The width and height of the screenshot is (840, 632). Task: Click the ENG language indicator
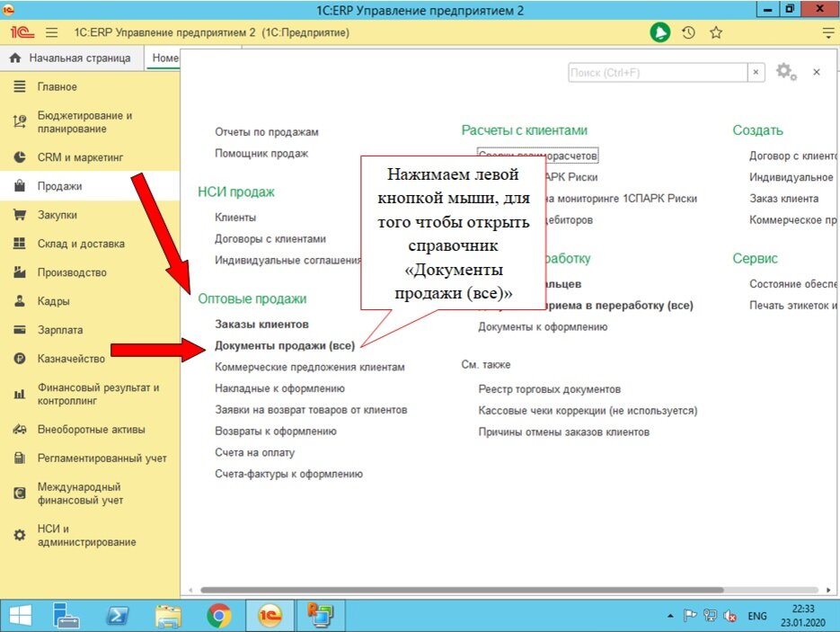757,617
